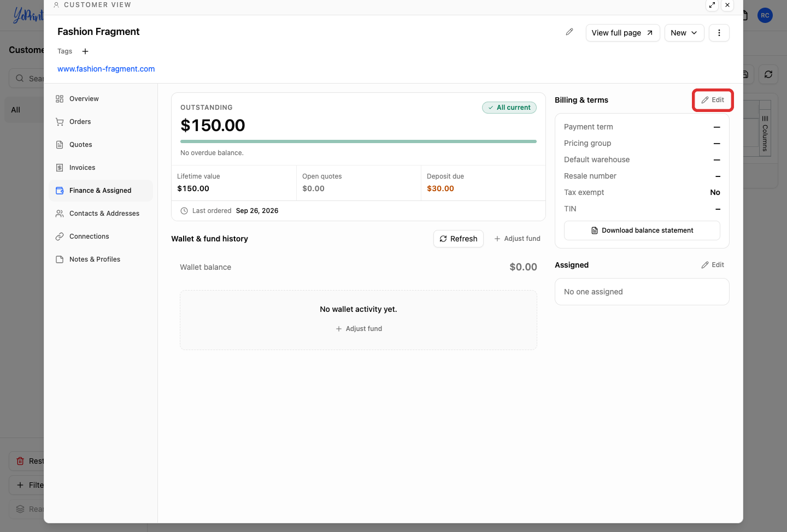Open the Invoices section
The height and width of the screenshot is (532, 787).
[x=101, y=168]
